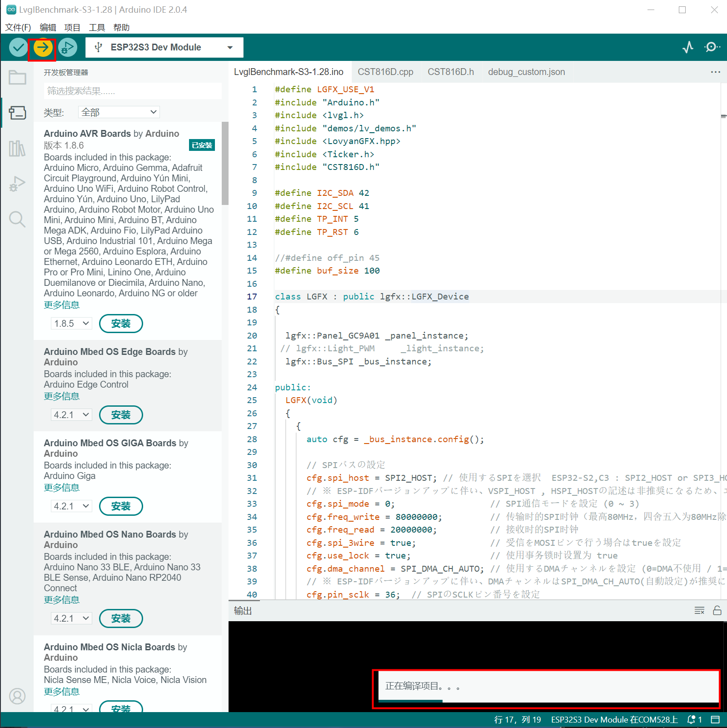This screenshot has width=727, height=728.
Task: Click the Arduino IDE app icon in title bar
Action: click(11, 10)
